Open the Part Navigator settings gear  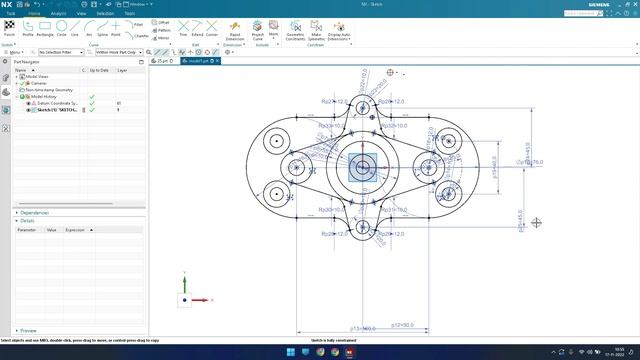pyautogui.click(x=5, y=62)
